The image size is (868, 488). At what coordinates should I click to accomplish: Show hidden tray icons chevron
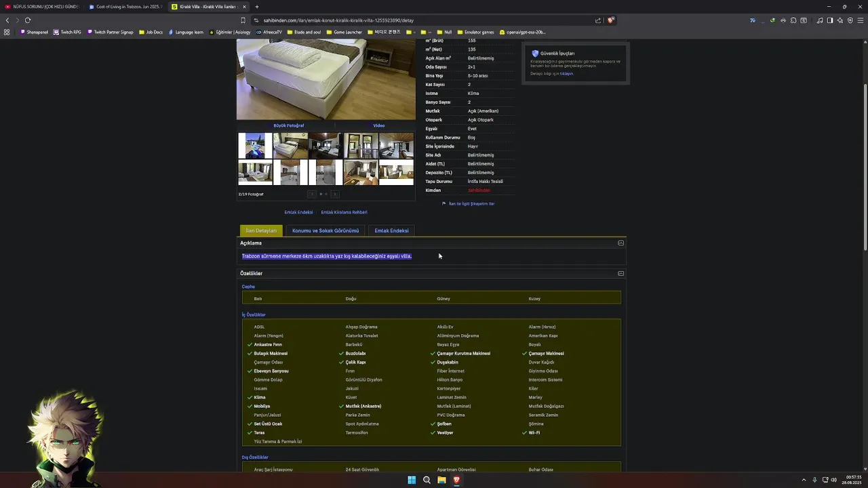[x=804, y=480]
